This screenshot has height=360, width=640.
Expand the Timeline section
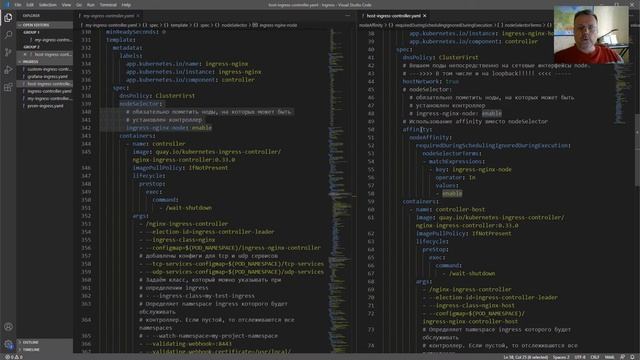pyautogui.click(x=44, y=350)
